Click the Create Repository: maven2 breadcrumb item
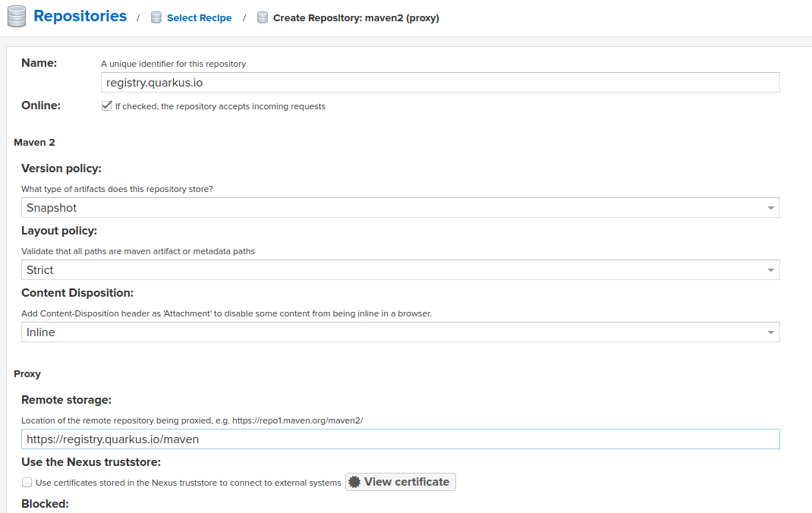The width and height of the screenshot is (812, 513). pyautogui.click(x=357, y=17)
